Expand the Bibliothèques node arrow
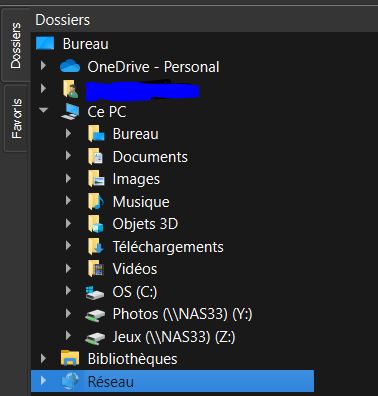Viewport: 378px width, 396px height. coord(43,358)
